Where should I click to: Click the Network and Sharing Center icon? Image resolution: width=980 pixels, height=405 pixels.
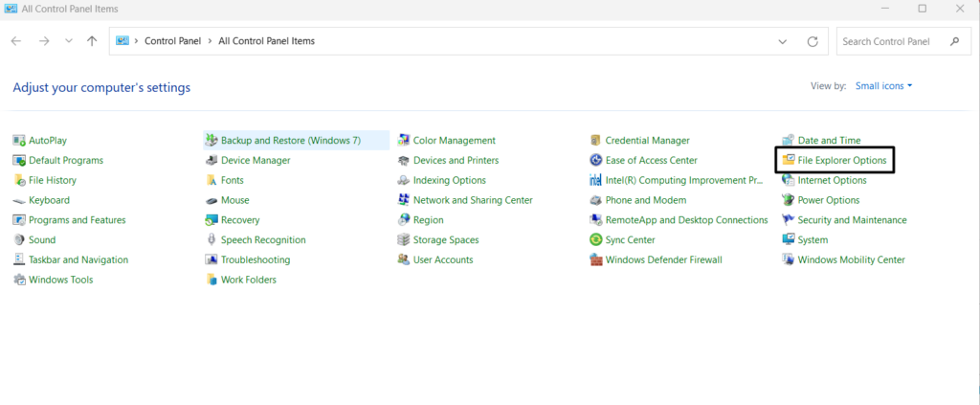point(404,200)
